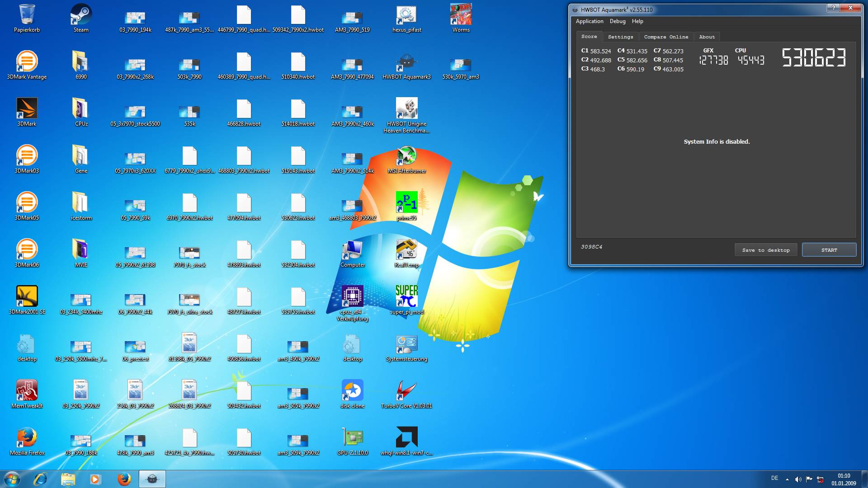
Task: Open the Mozilla Firefox desktop shortcut
Action: click(x=27, y=441)
